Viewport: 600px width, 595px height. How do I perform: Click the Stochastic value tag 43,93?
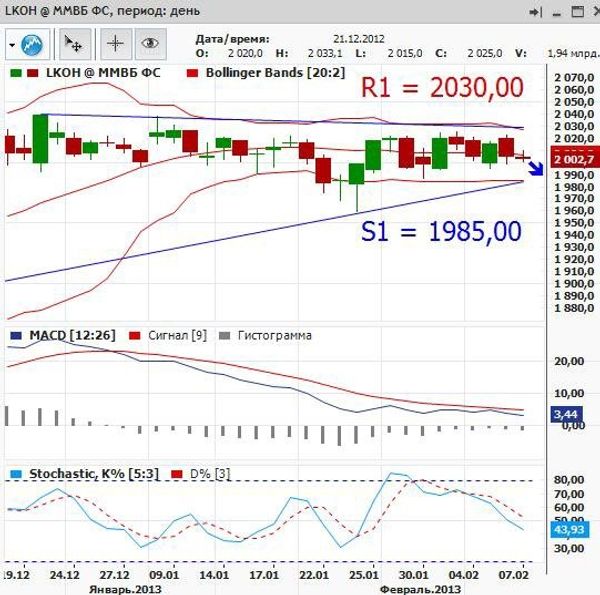point(569,530)
